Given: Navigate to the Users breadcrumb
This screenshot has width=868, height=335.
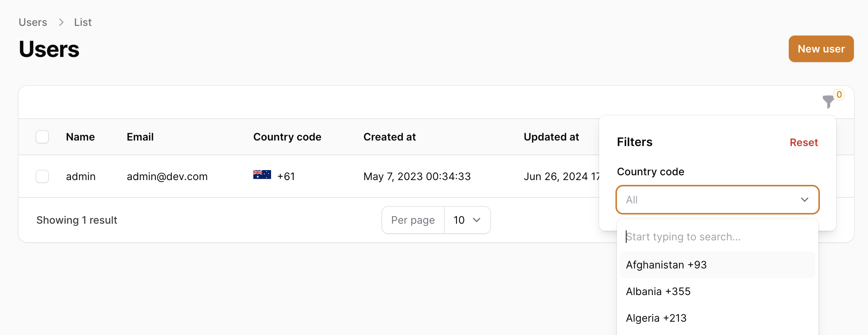Looking at the screenshot, I should tap(33, 22).
